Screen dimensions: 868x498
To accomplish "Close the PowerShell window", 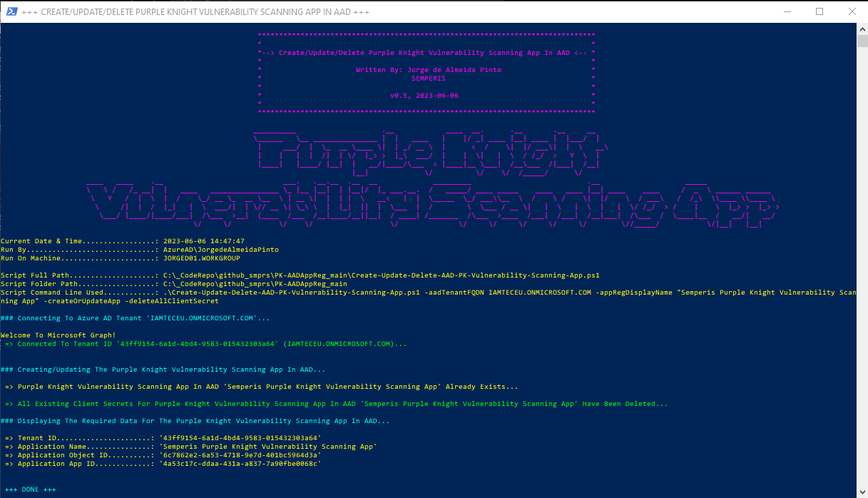I will pyautogui.click(x=852, y=11).
